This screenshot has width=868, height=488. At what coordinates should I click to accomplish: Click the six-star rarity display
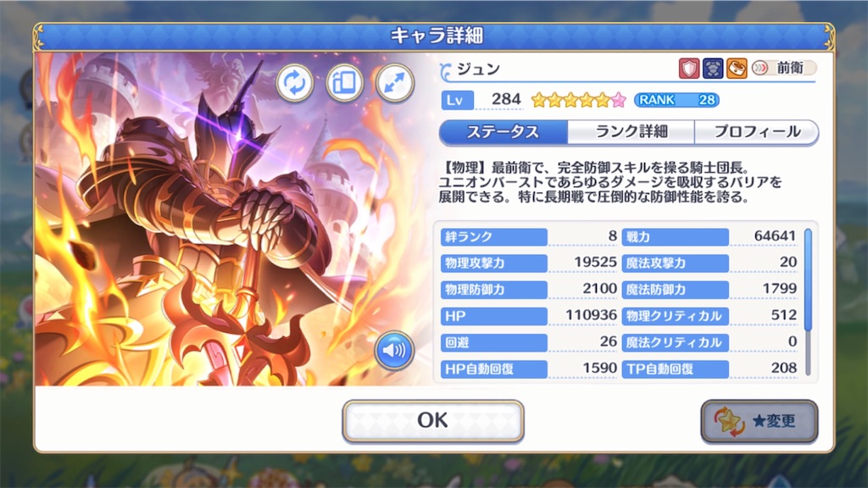pyautogui.click(x=578, y=100)
